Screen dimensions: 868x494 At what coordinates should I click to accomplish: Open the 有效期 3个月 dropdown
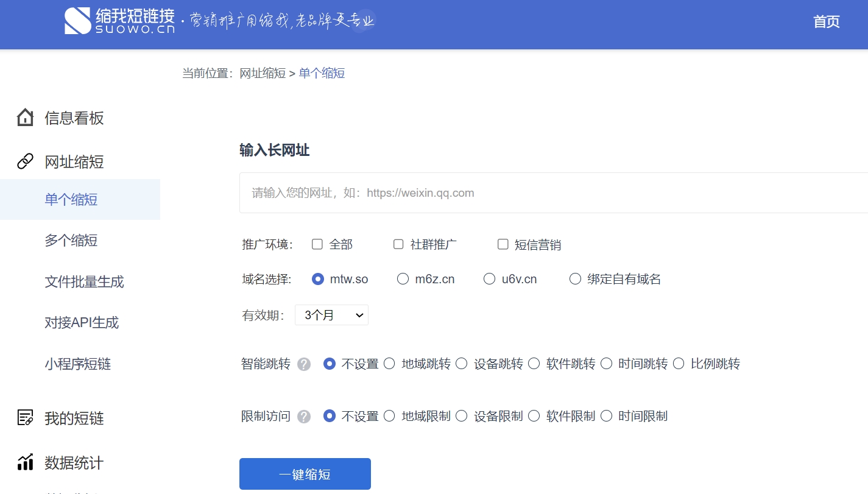[331, 315]
